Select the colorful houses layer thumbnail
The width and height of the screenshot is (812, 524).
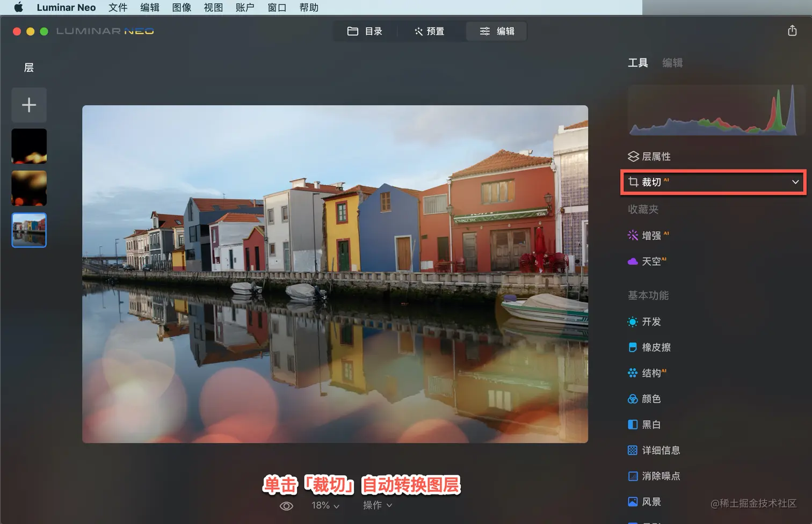[29, 230]
